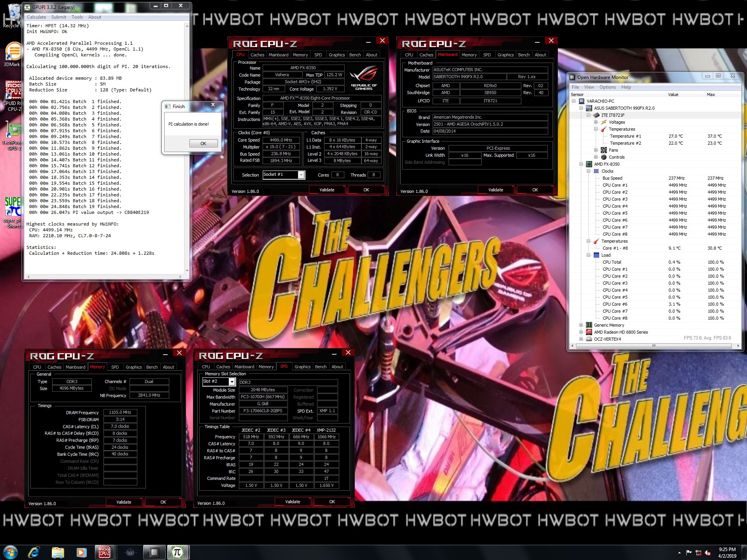This screenshot has width=747, height=560.
Task: Click OK in Mainboard CPU-Z window
Action: click(535, 190)
